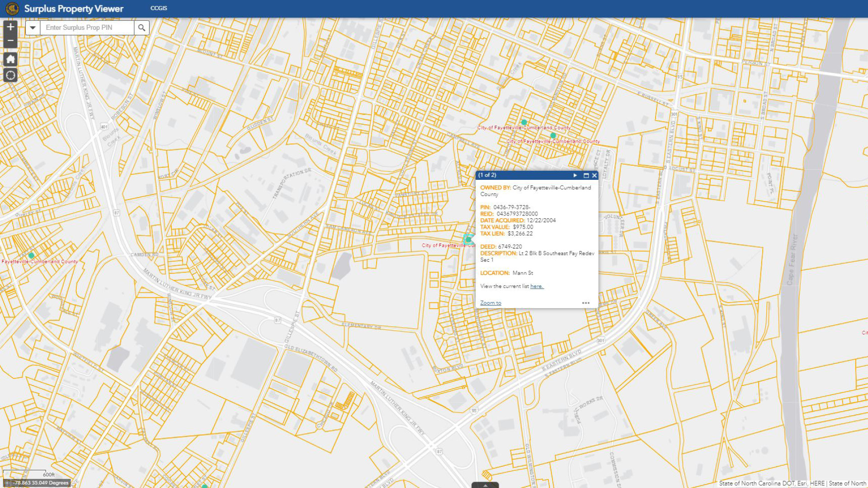Toggle the coordinate click-capture button
Viewport: 868px width, 488px height.
[7, 483]
